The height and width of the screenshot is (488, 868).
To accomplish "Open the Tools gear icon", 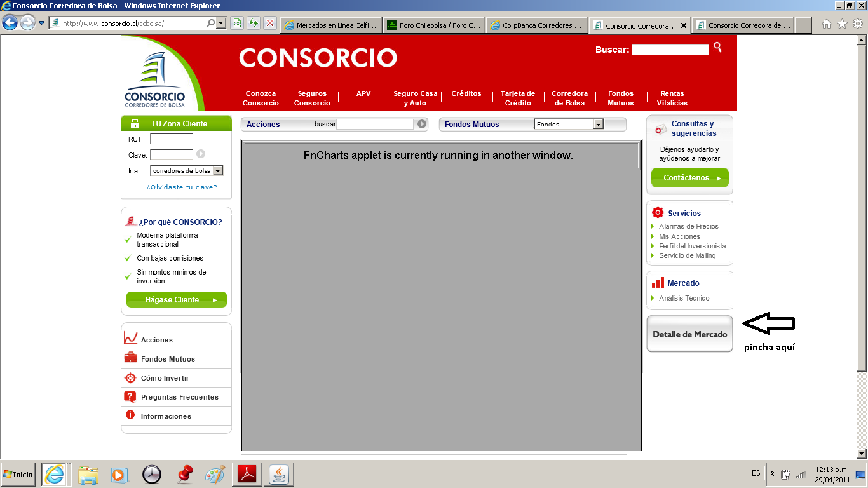I will (858, 24).
